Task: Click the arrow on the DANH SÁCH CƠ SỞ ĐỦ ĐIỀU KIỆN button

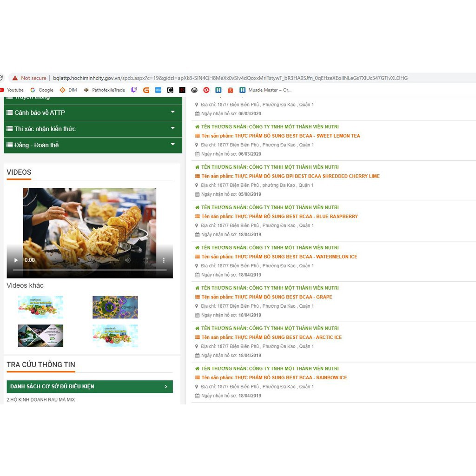Action: 166,386
